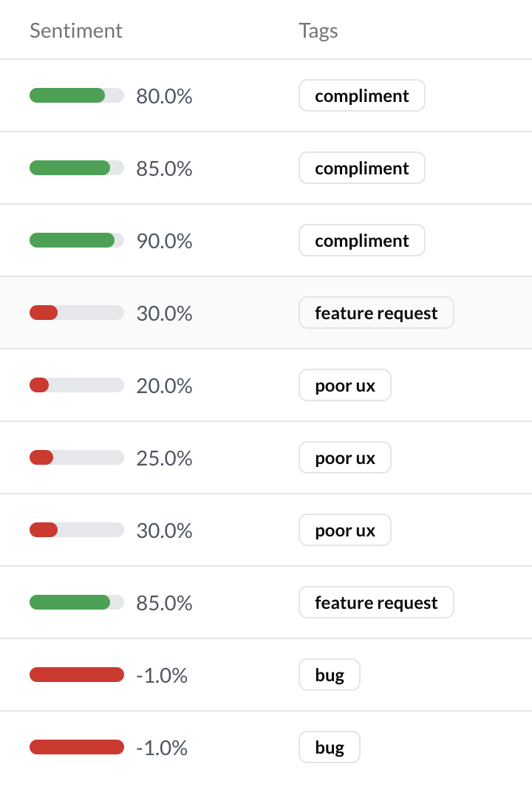Select the 20.0% sentiment percentage value
Viewport: 532px width, 798px height.
164,386
